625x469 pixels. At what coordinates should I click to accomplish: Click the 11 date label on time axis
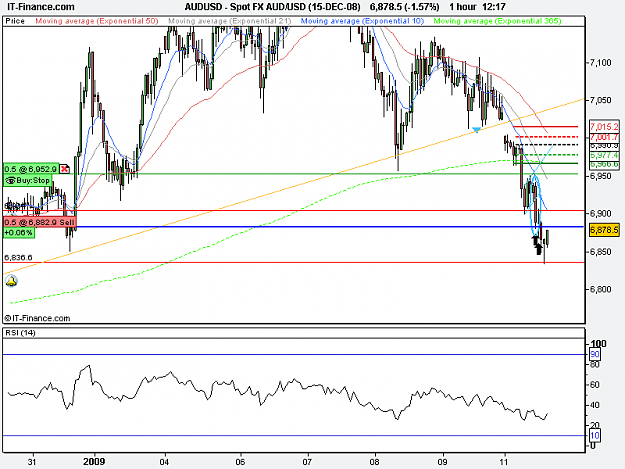504,462
